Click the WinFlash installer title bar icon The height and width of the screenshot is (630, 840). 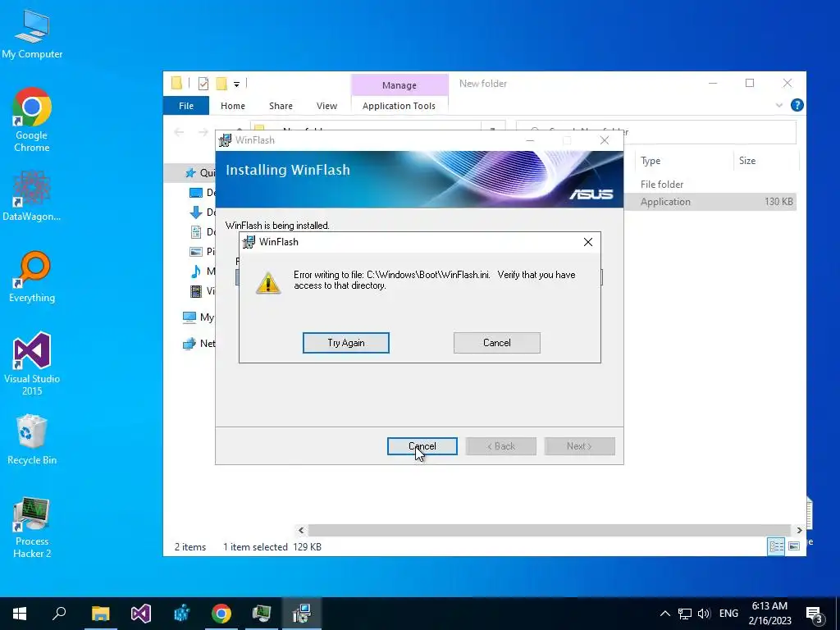click(225, 140)
